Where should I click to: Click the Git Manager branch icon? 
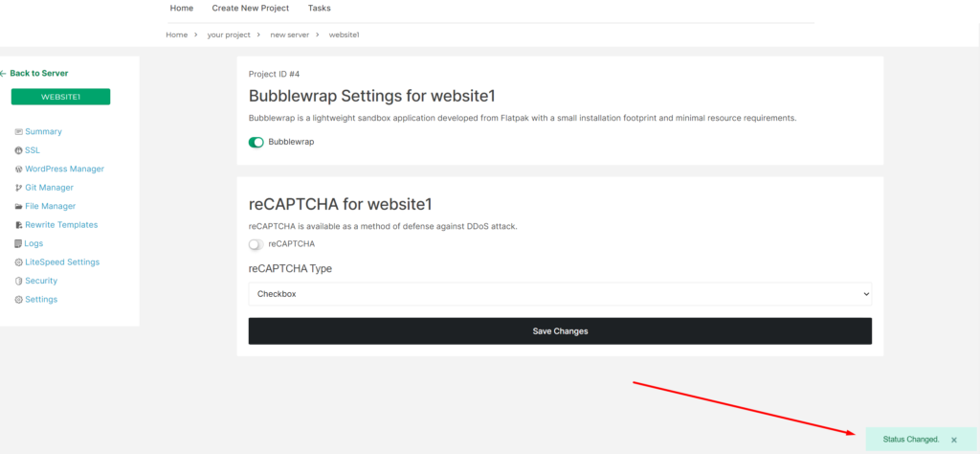[19, 188]
